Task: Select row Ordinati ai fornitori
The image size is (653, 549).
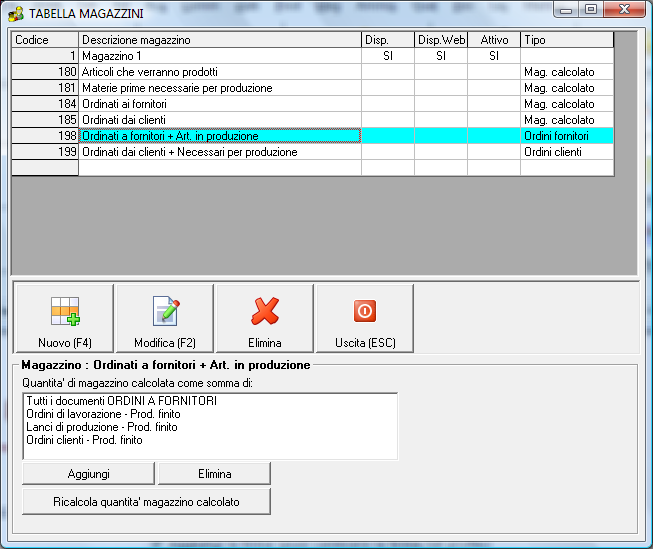Action: click(x=313, y=104)
